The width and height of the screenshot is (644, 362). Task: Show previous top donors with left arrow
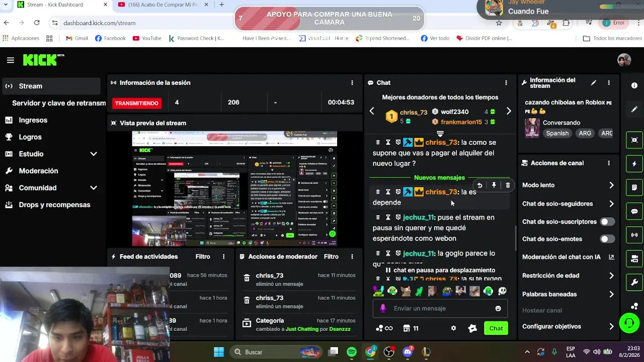point(372,111)
